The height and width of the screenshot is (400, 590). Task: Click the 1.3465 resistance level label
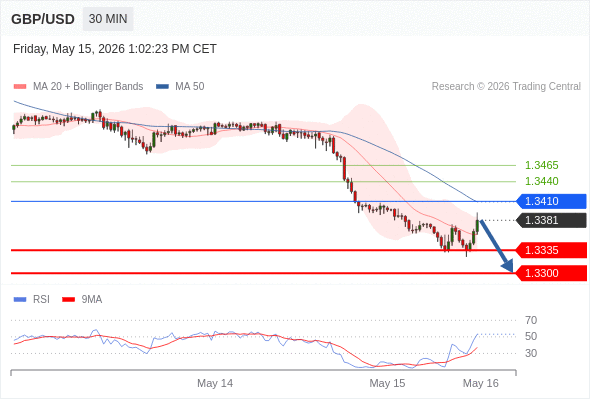point(541,165)
